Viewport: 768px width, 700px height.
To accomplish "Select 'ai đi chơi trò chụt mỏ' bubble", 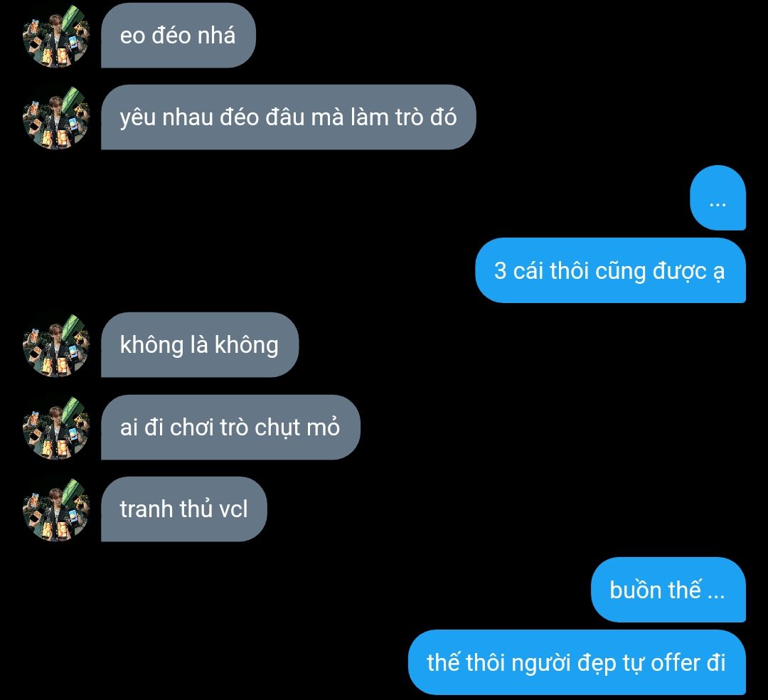I will [x=230, y=427].
